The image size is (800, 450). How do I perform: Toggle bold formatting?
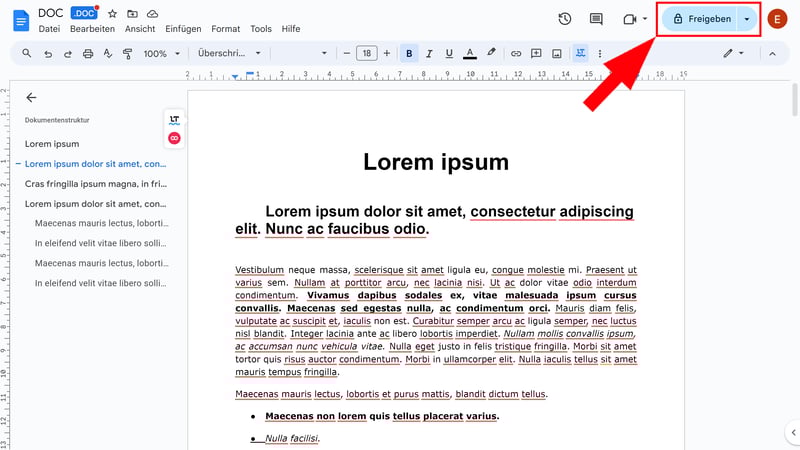tap(410, 53)
